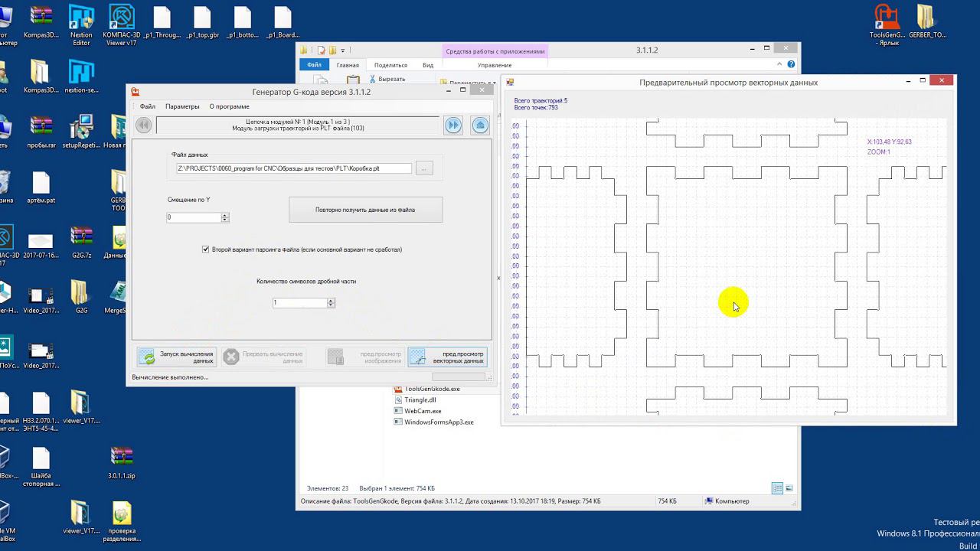The height and width of the screenshot is (551, 980).
Task: Open Explorer help question mark icon
Action: [x=791, y=65]
